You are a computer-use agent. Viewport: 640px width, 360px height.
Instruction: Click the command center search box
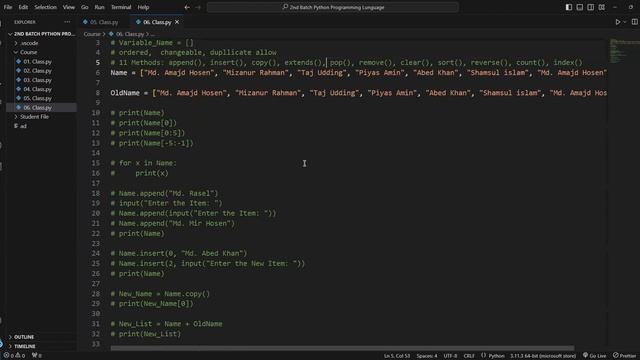[333, 7]
